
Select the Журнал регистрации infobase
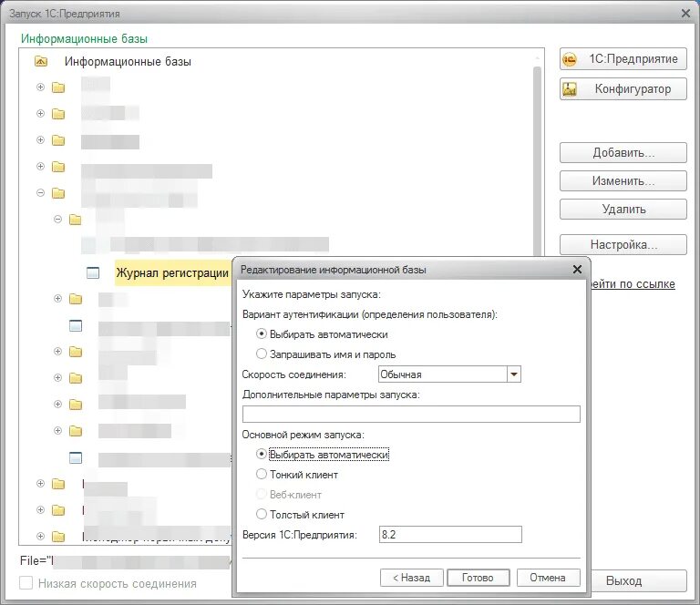pyautogui.click(x=172, y=272)
